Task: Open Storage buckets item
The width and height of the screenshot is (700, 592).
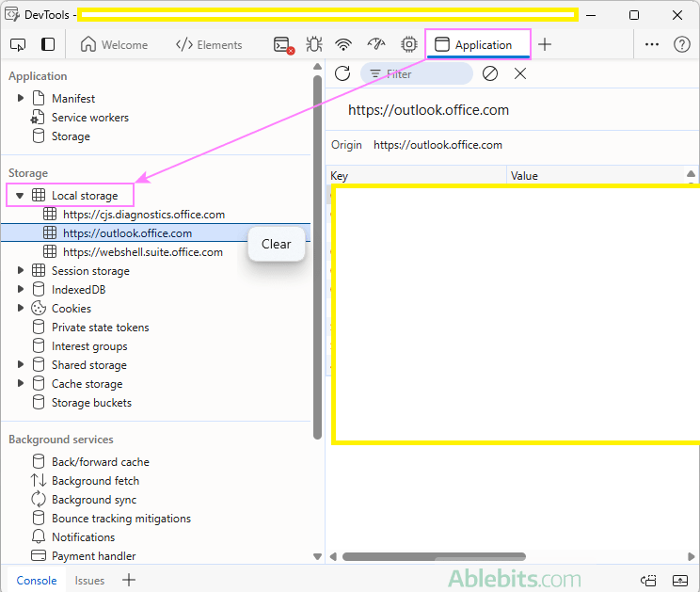Action: click(91, 402)
